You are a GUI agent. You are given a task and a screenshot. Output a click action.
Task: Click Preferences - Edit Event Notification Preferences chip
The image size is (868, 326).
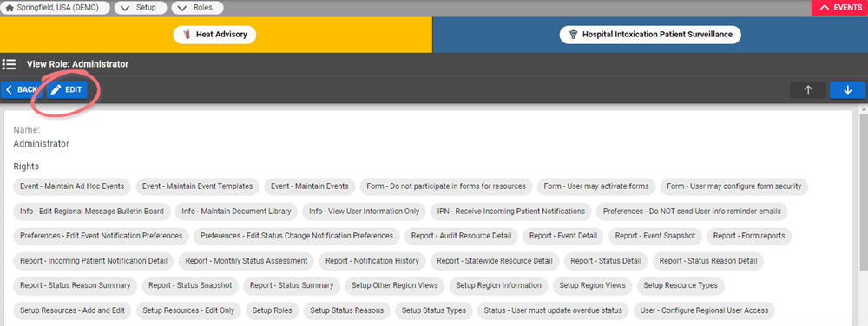(102, 236)
